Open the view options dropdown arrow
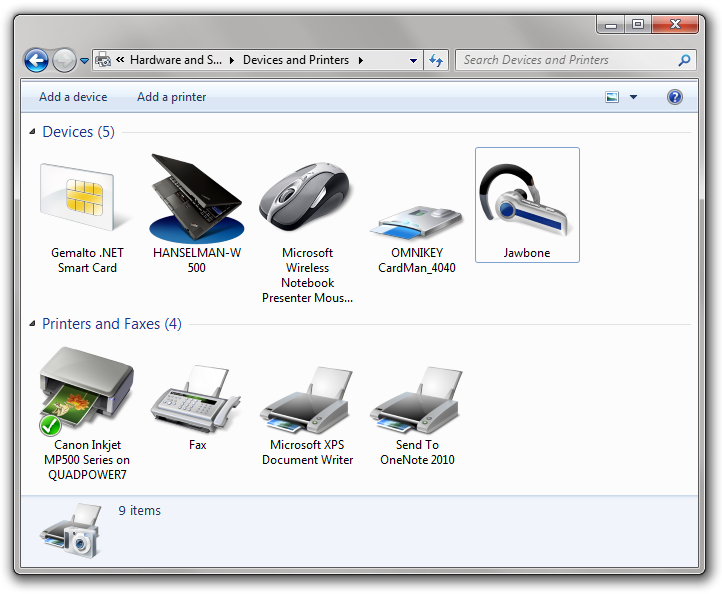The image size is (722, 594). coord(633,97)
